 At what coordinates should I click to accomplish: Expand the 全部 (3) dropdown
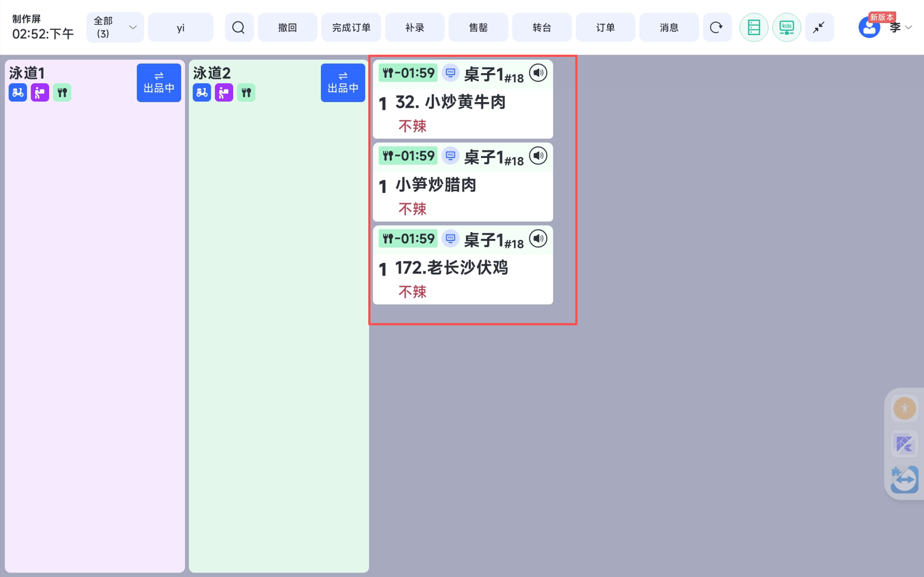pos(115,27)
